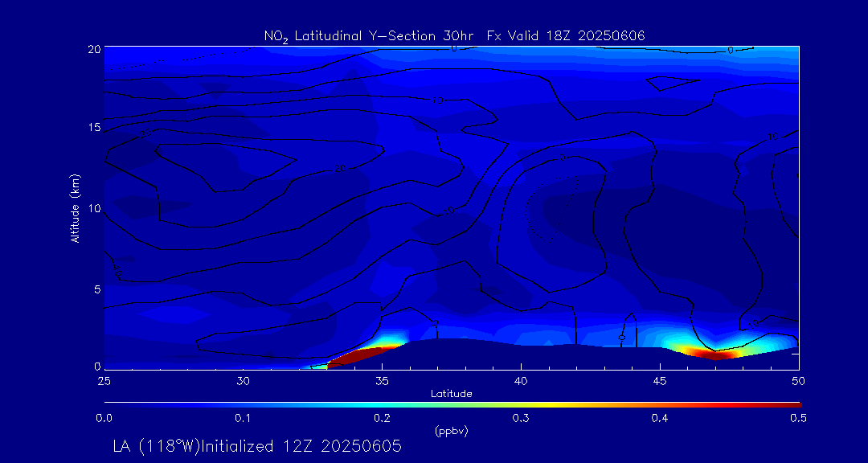Click the yellow section of the colorbar
Viewport: 868px width, 463px height.
548,405
